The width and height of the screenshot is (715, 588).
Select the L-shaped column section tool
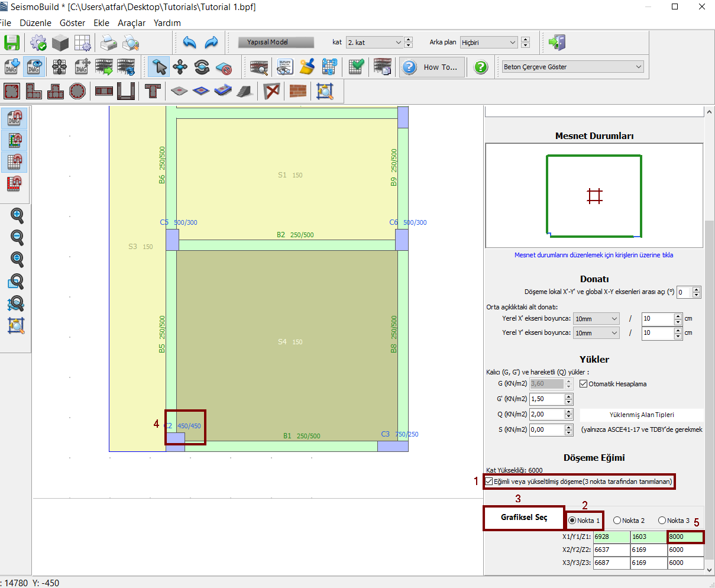coord(34,91)
